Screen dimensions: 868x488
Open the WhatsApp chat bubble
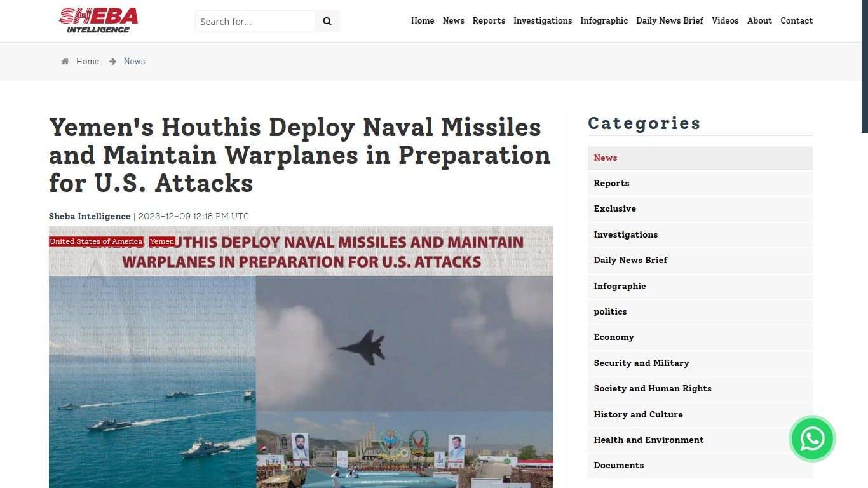812,438
